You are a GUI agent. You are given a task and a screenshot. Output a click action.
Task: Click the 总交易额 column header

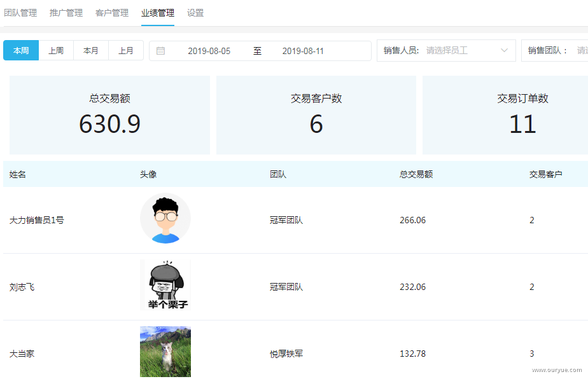(416, 174)
